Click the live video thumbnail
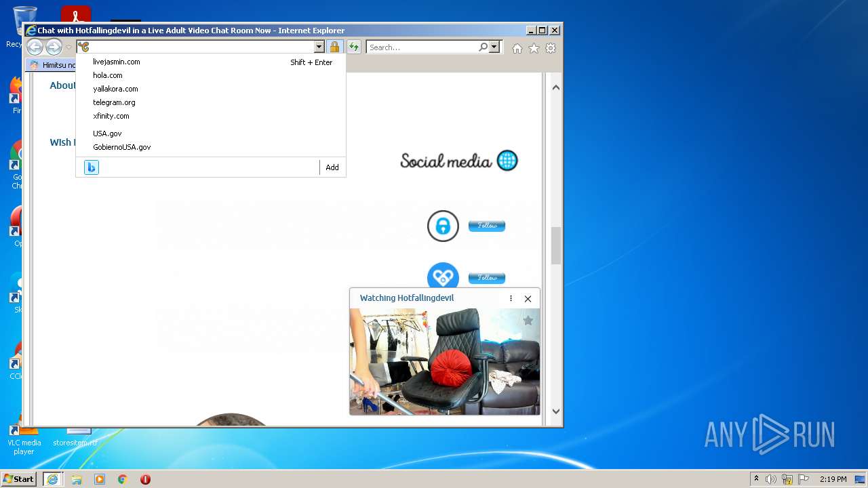The width and height of the screenshot is (868, 488). [445, 361]
